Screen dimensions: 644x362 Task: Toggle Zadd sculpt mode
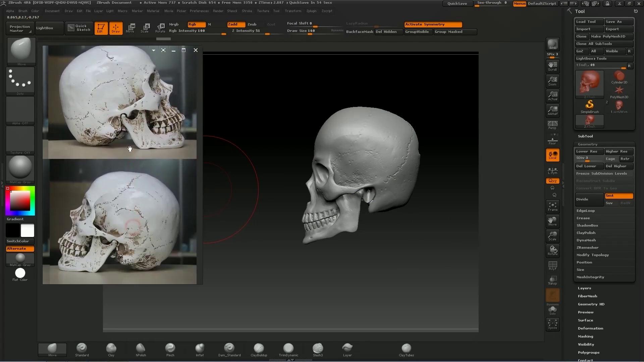pyautogui.click(x=236, y=24)
